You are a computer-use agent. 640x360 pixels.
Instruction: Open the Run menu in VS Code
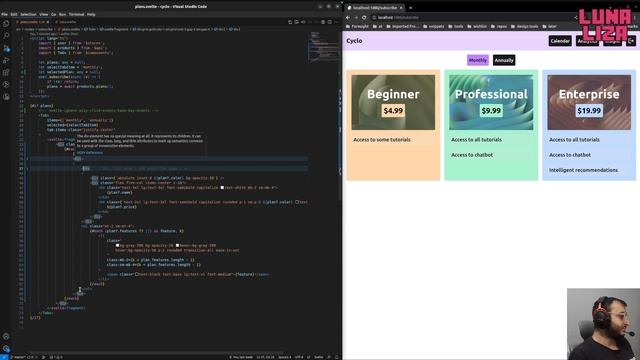pyautogui.click(x=62, y=14)
